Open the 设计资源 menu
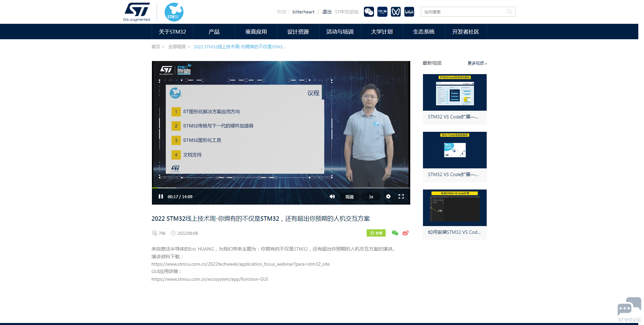Screen dimensions: 644x325 click(x=298, y=32)
